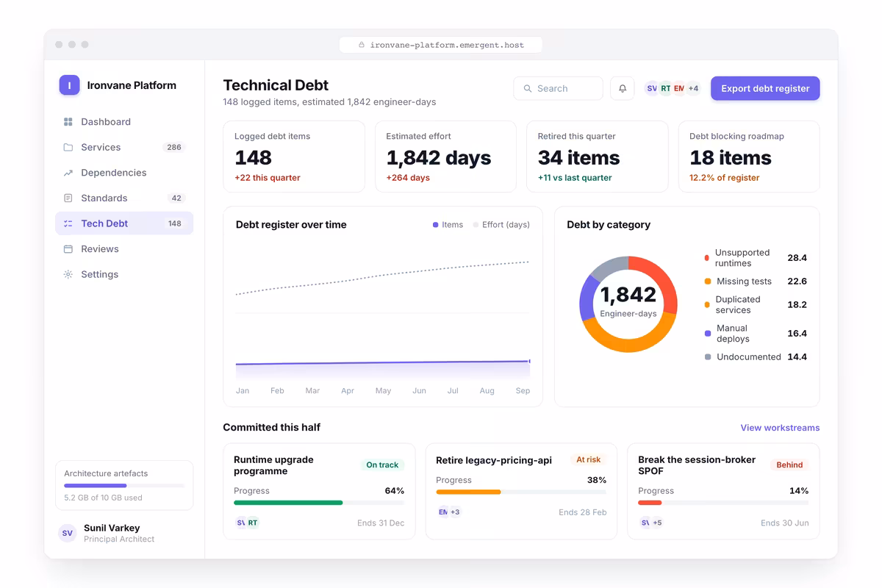Click the '+22 this quarter' text
882x588 pixels.
(268, 178)
